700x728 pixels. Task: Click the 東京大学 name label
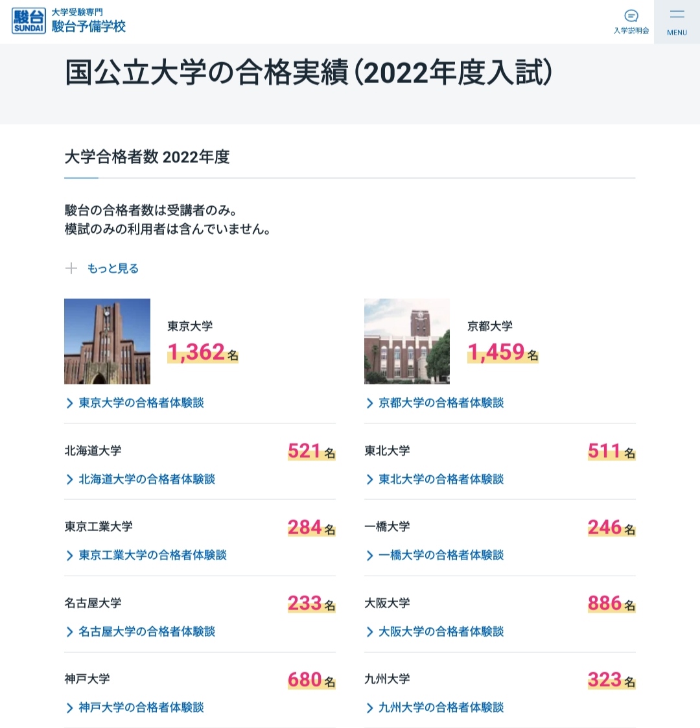tap(190, 326)
